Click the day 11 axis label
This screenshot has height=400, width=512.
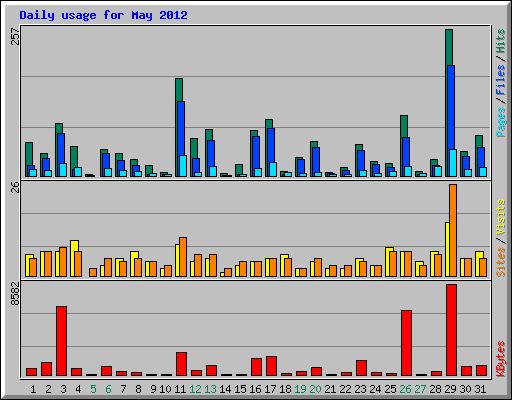(x=180, y=389)
